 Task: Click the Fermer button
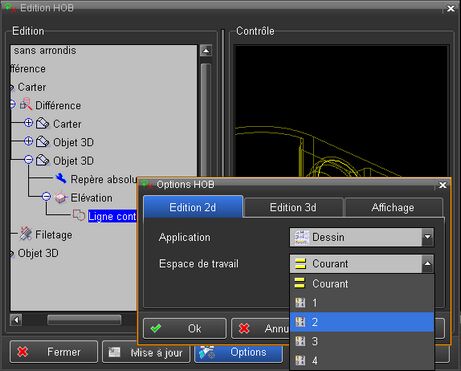click(x=54, y=352)
